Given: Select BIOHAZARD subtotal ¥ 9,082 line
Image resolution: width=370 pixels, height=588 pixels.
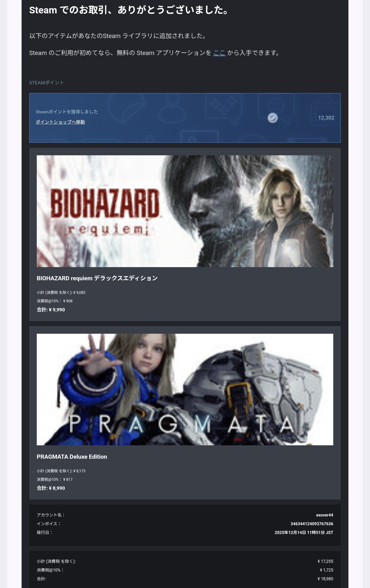Looking at the screenshot, I should pyautogui.click(x=61, y=292).
